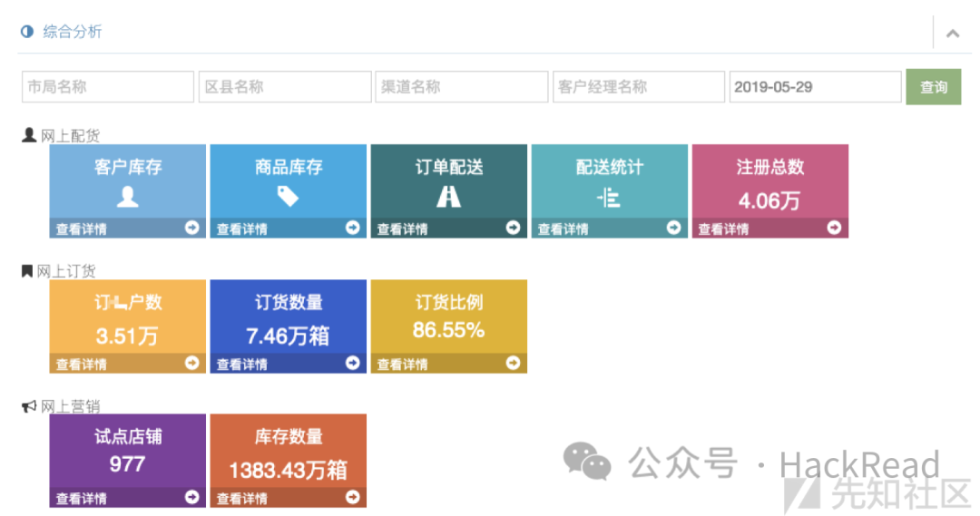
Task: Select the 订货比例 card title
Action: (x=449, y=302)
